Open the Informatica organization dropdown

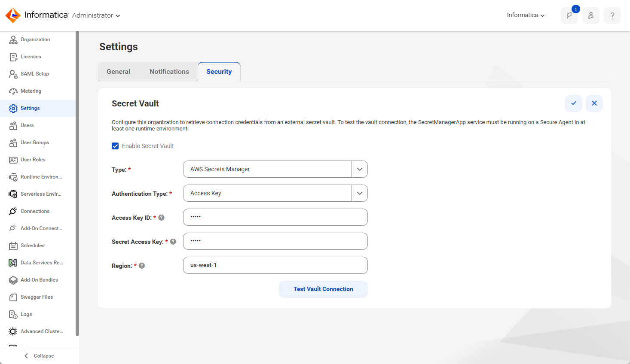tap(526, 15)
